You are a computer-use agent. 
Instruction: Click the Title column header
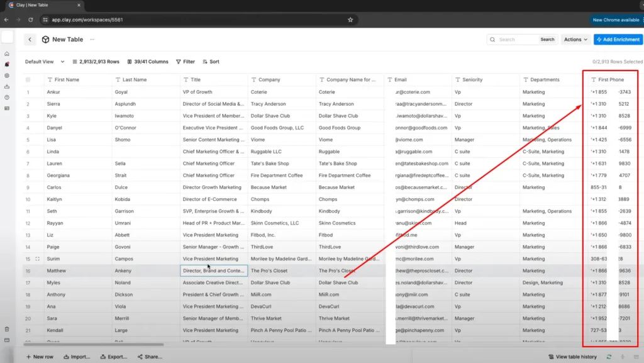click(x=214, y=80)
